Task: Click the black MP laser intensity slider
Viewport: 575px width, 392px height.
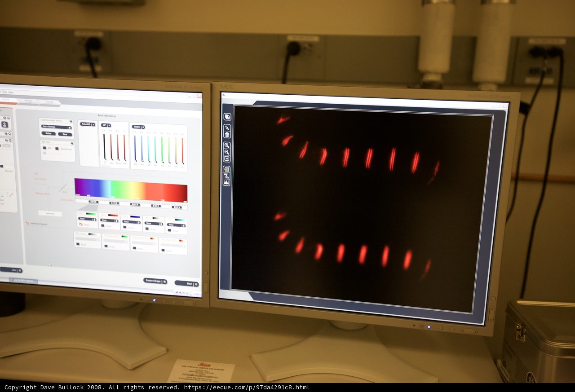Action: point(104,146)
